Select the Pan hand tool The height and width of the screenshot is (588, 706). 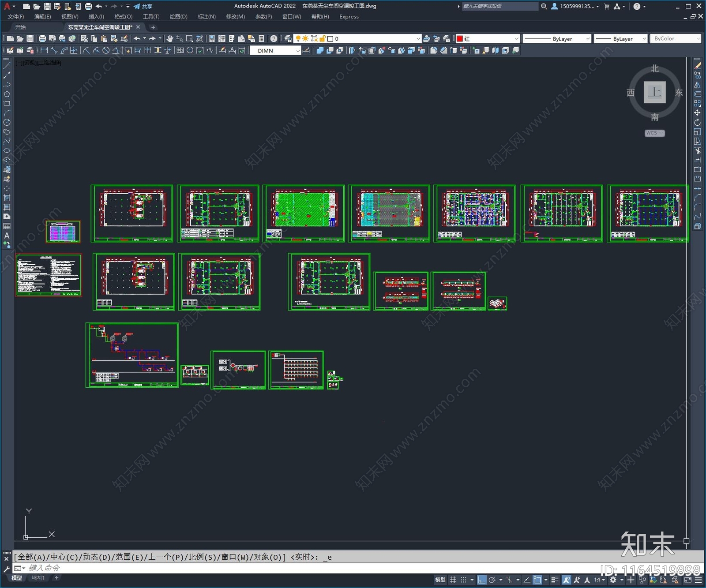click(170, 39)
